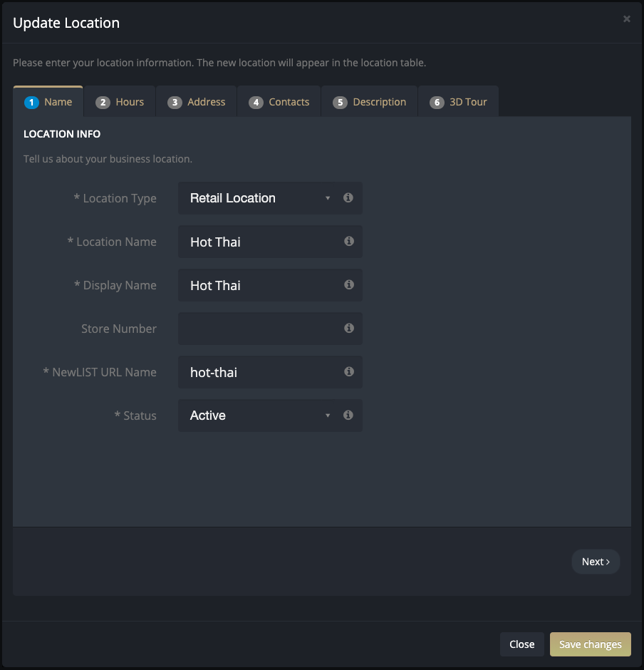Click the Display Name info icon
Screen dimensions: 644x670
(349, 285)
